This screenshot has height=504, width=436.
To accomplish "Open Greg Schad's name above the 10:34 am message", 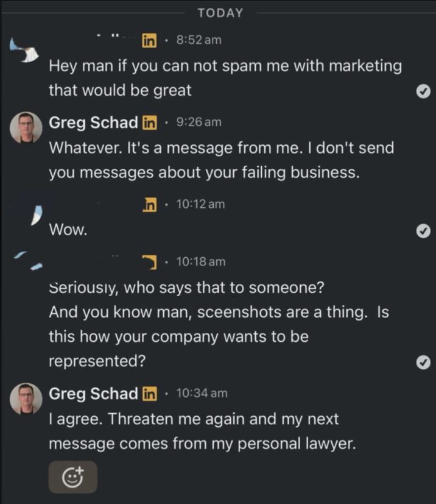I will point(91,394).
